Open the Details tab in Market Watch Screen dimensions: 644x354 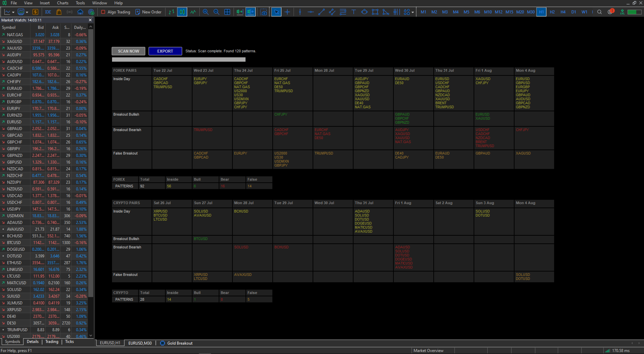point(33,342)
